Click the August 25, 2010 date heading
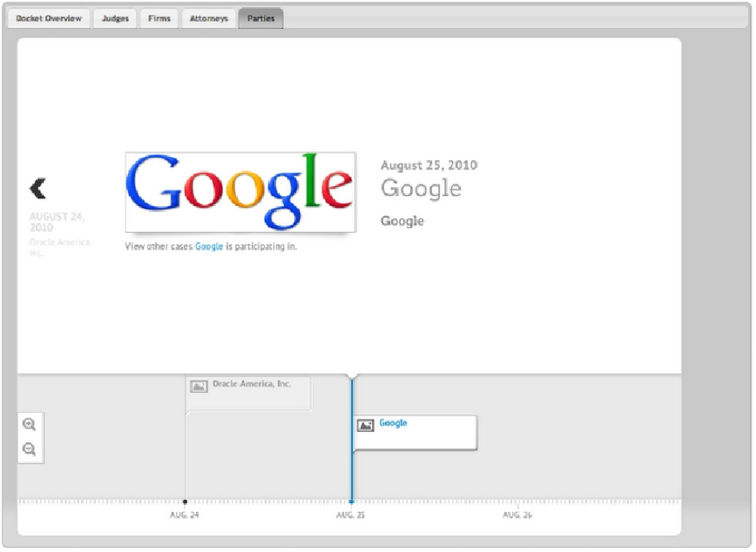 [x=429, y=166]
